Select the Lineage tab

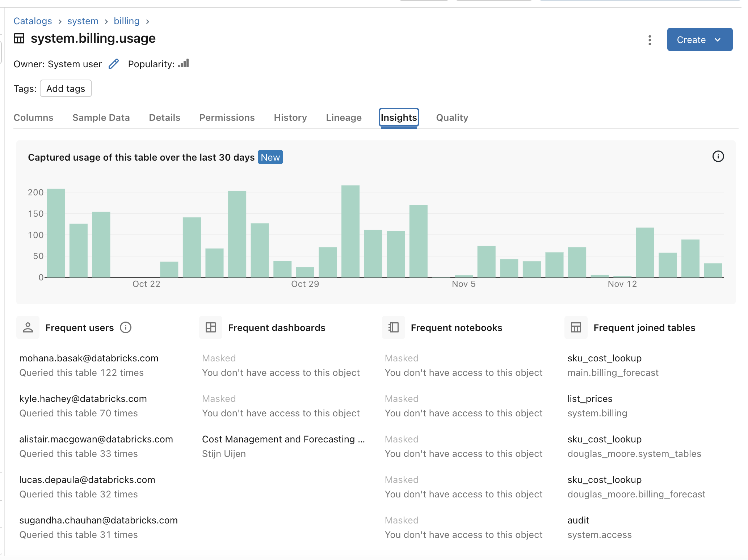344,117
